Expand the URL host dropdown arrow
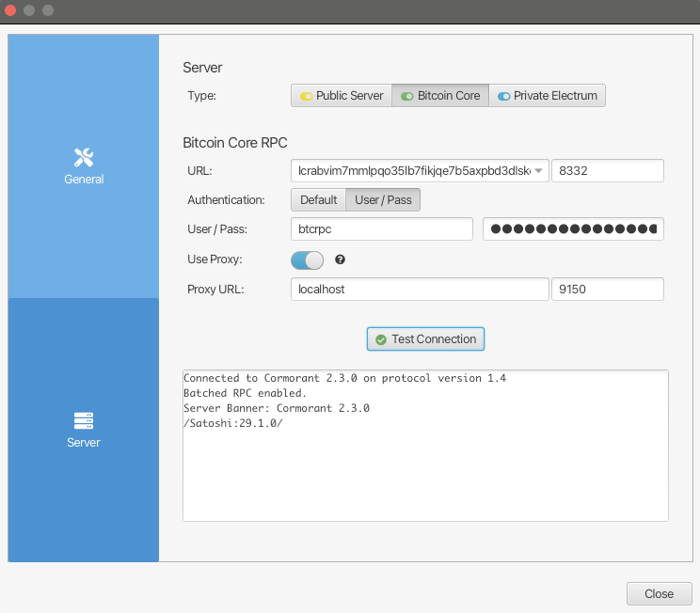The image size is (700, 613). pos(539,171)
